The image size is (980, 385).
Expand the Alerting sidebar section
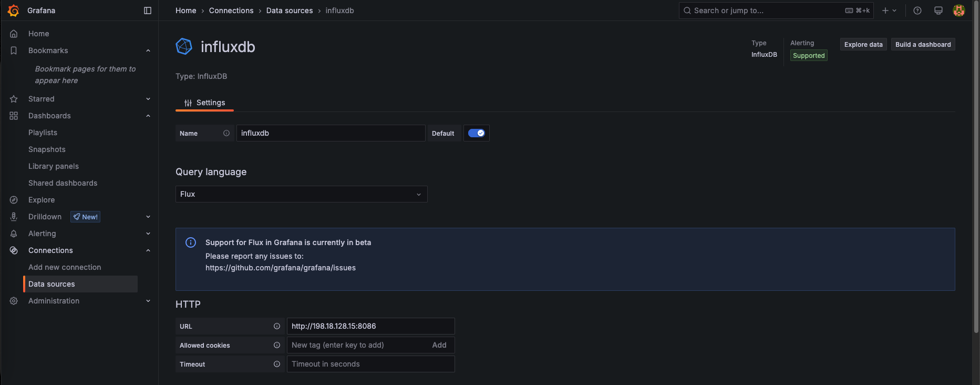148,234
